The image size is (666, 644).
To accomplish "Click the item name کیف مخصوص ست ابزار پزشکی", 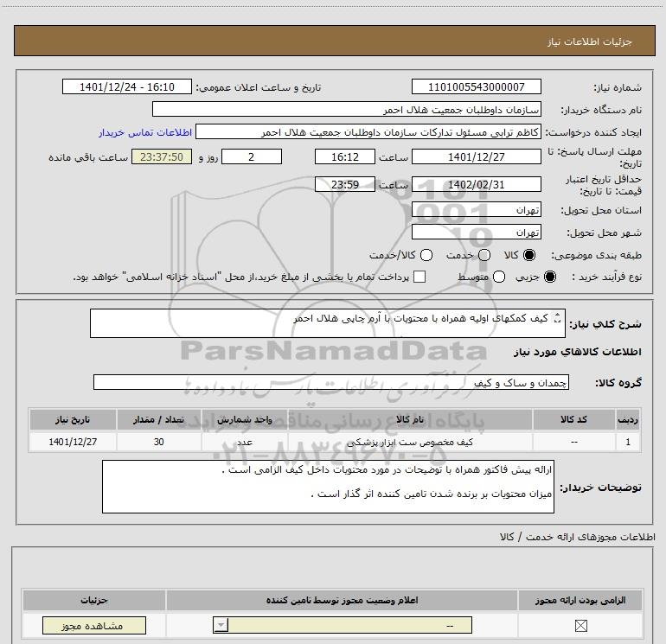I will (x=410, y=442).
